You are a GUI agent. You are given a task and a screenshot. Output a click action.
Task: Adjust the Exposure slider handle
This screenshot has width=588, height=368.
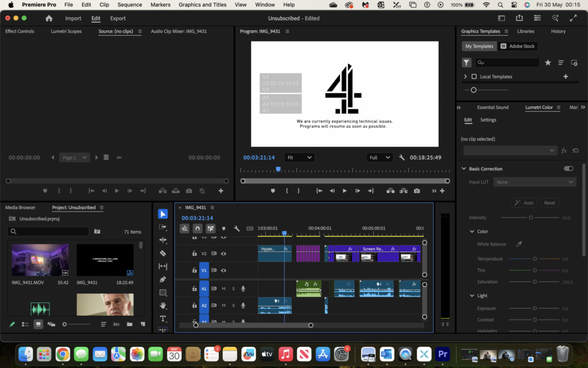click(535, 308)
